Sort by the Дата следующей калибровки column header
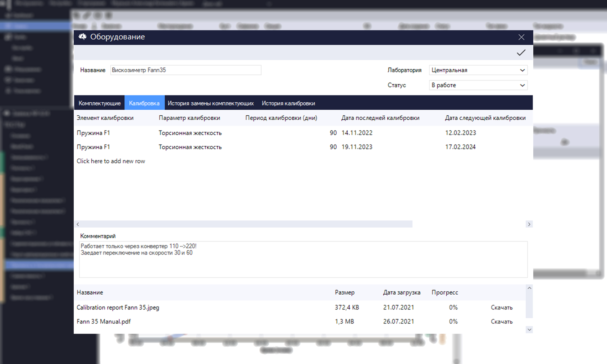This screenshot has width=607, height=364. click(x=485, y=118)
